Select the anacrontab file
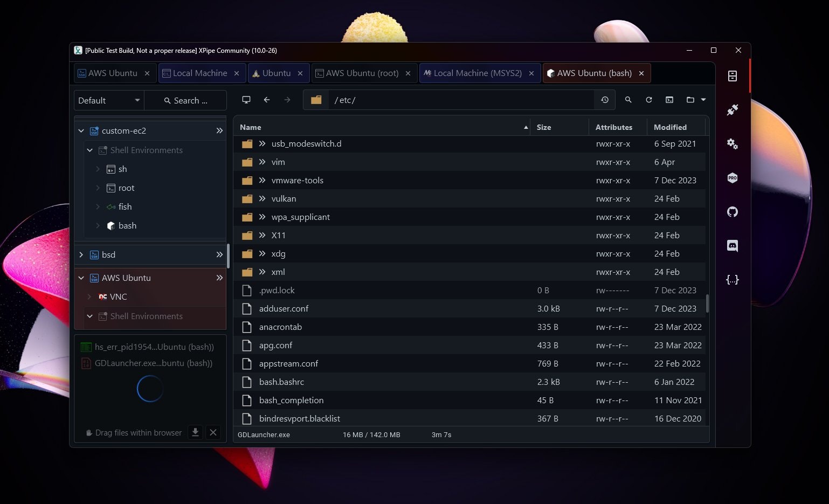 (x=469, y=327)
